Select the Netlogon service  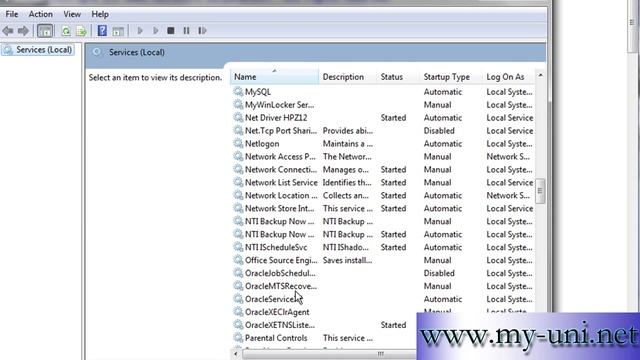click(x=262, y=144)
